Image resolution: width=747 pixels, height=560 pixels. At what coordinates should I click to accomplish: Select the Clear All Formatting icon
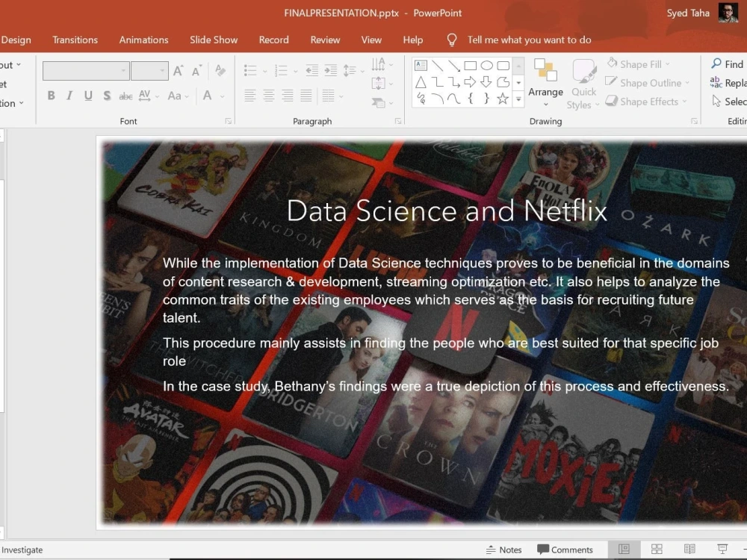pyautogui.click(x=220, y=70)
